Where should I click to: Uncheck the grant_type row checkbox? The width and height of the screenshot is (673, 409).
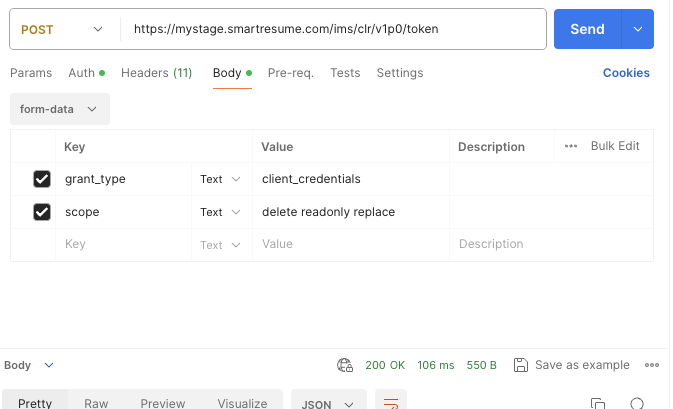pyautogui.click(x=42, y=179)
